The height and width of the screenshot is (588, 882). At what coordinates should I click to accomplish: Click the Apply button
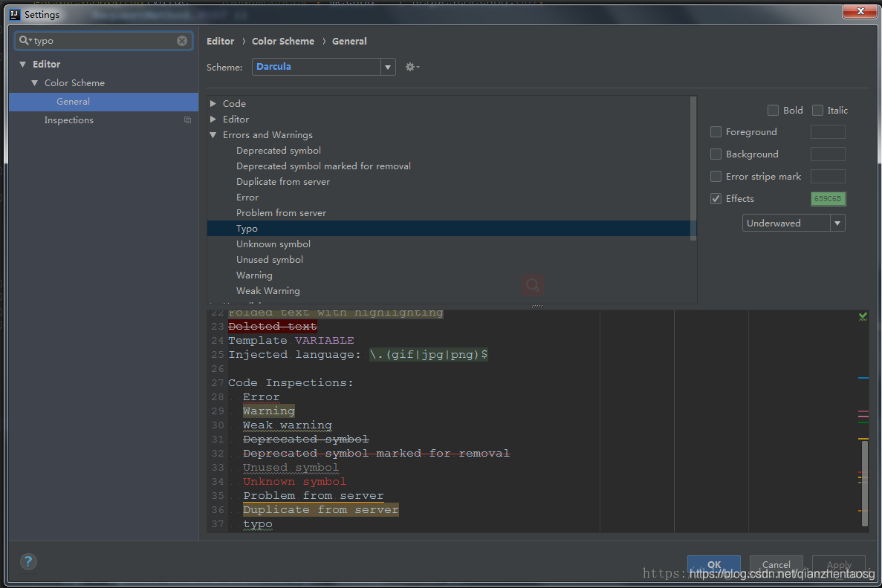pos(839,564)
